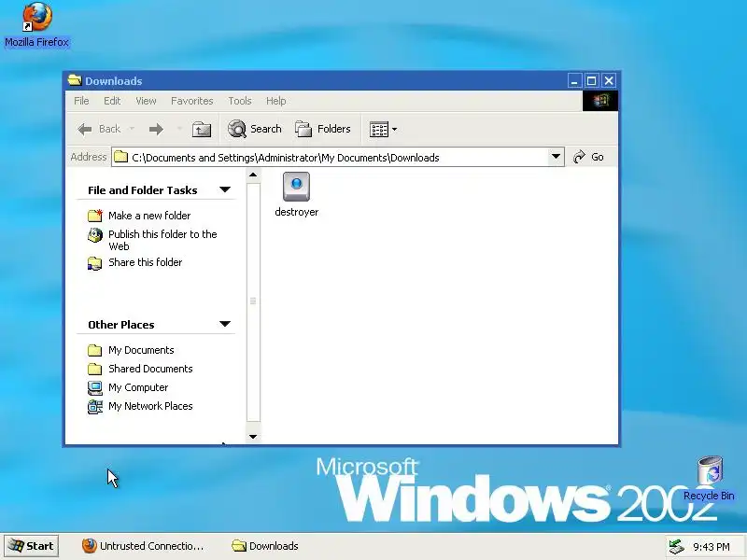The image size is (747, 560).
Task: Close the Downloads window
Action: pos(609,80)
